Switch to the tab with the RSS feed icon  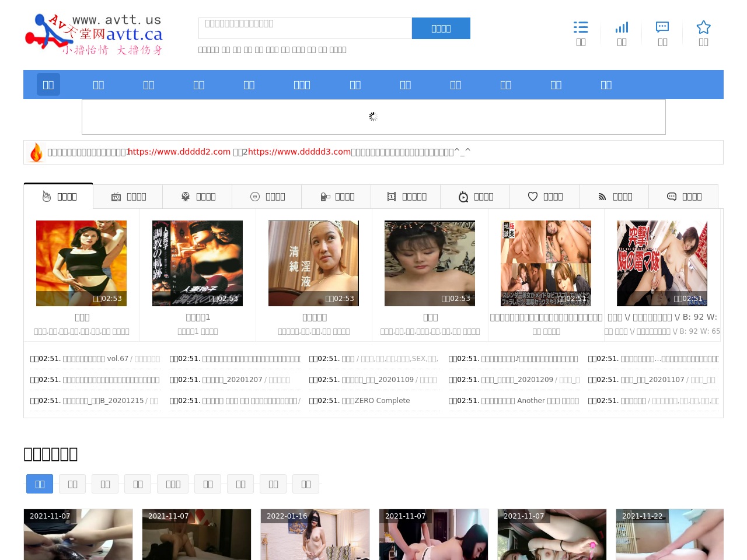(x=614, y=197)
